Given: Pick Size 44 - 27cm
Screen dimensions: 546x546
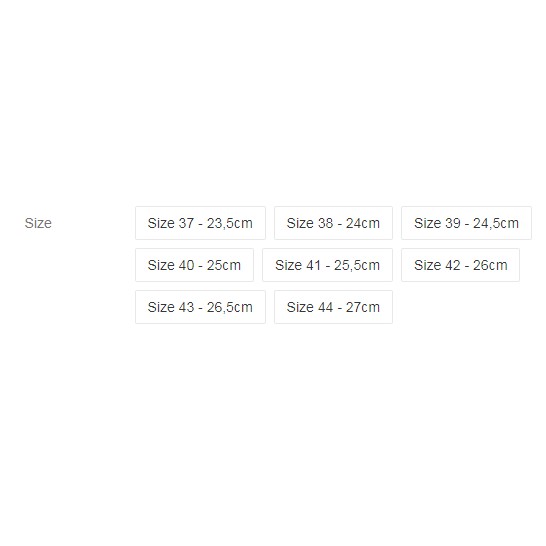Looking at the screenshot, I should click(333, 307).
